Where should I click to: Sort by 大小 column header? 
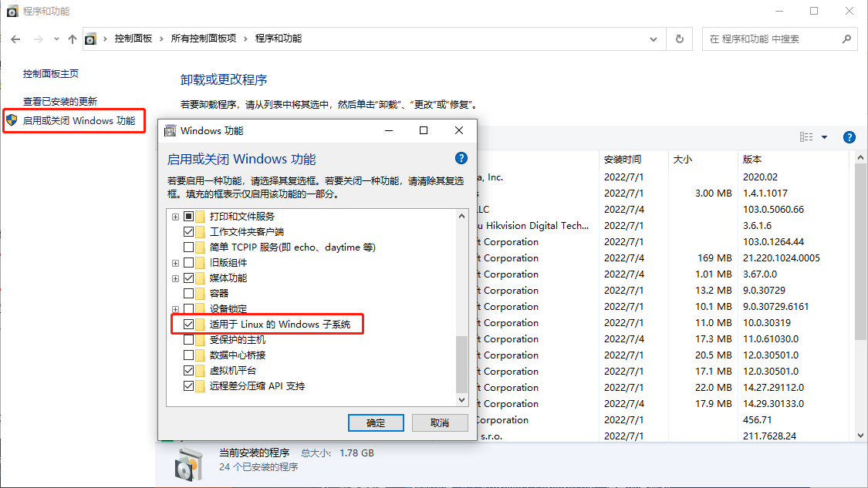pyautogui.click(x=683, y=160)
